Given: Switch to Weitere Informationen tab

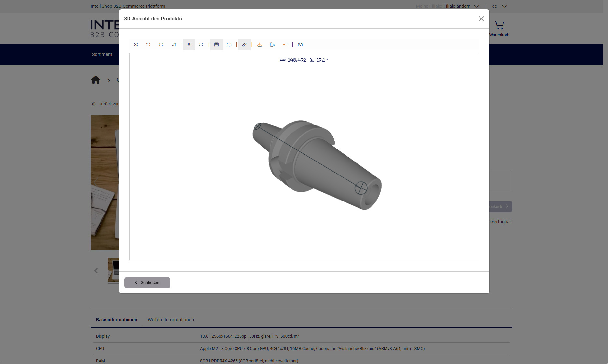Looking at the screenshot, I should point(171,320).
